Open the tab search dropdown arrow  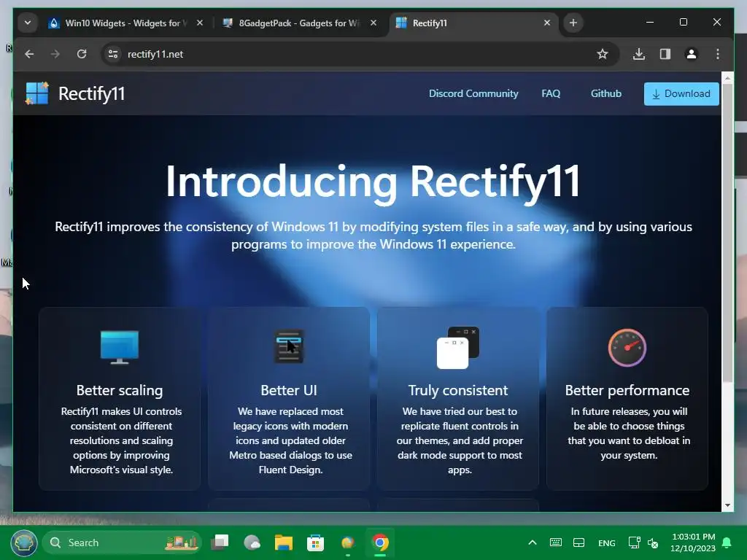(x=28, y=23)
